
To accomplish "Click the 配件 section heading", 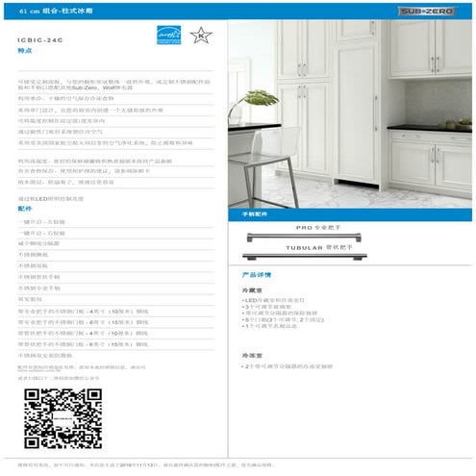I will [x=25, y=209].
